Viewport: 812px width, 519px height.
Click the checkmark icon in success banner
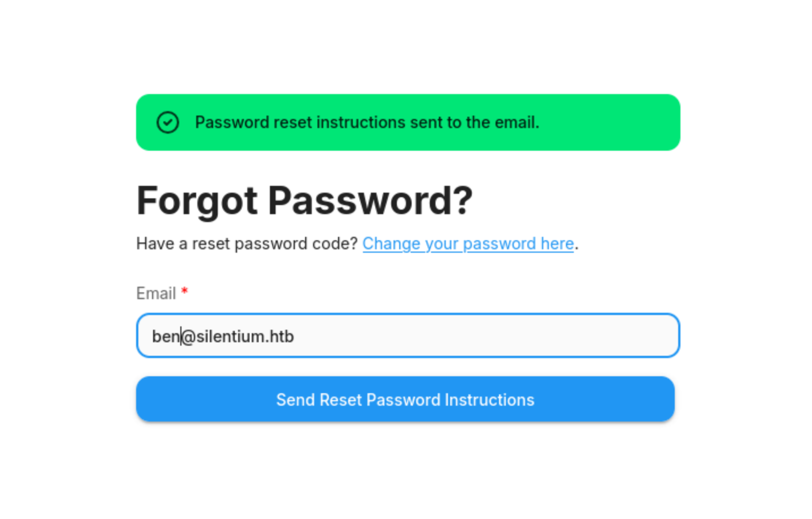point(168,122)
